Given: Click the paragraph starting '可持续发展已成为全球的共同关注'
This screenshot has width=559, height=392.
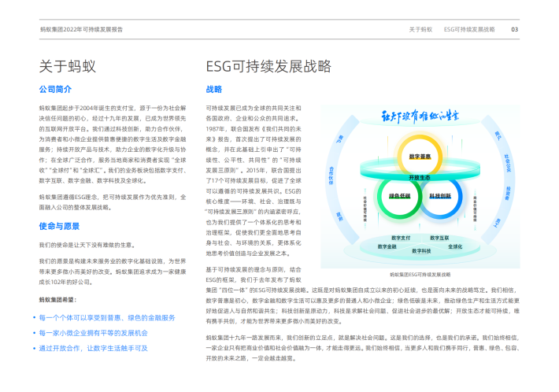Looking at the screenshot, I should [254, 181].
